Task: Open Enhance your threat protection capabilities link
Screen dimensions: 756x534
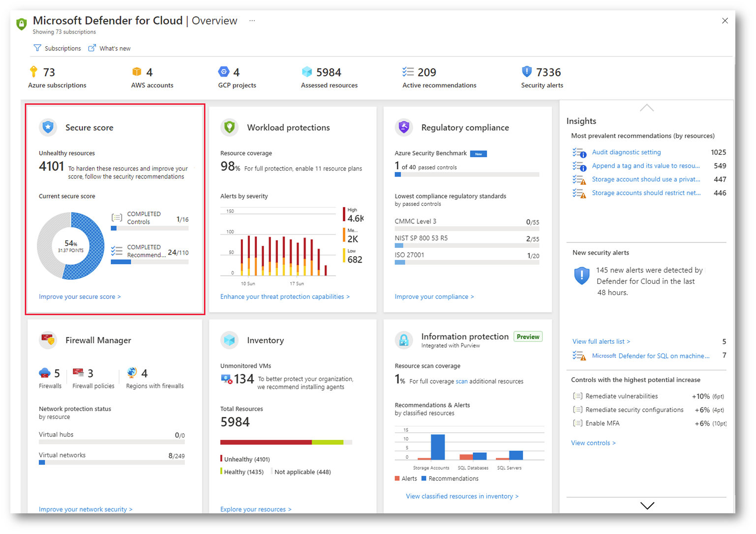Action: [285, 297]
